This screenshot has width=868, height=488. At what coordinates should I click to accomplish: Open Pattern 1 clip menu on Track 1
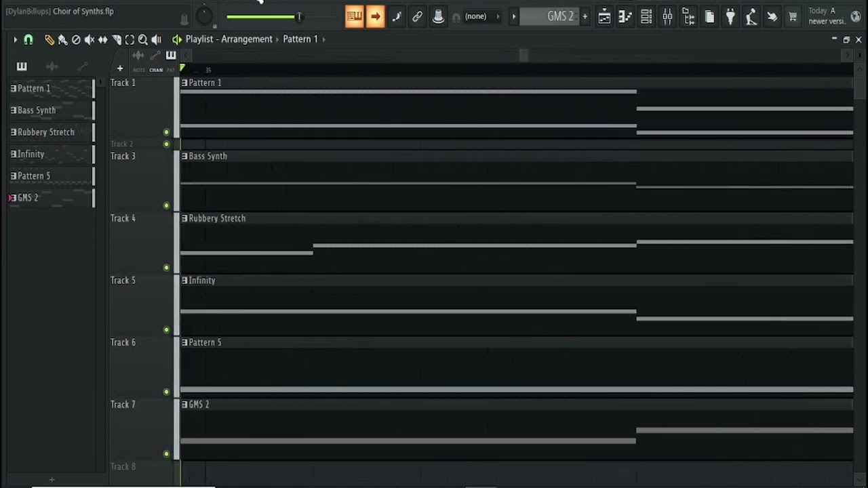(184, 83)
